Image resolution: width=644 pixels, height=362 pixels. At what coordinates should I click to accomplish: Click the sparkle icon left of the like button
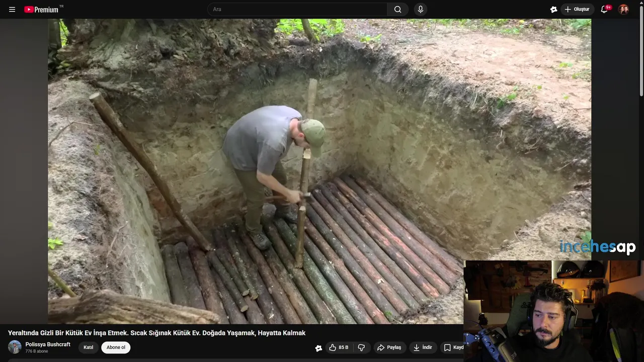[318, 348]
